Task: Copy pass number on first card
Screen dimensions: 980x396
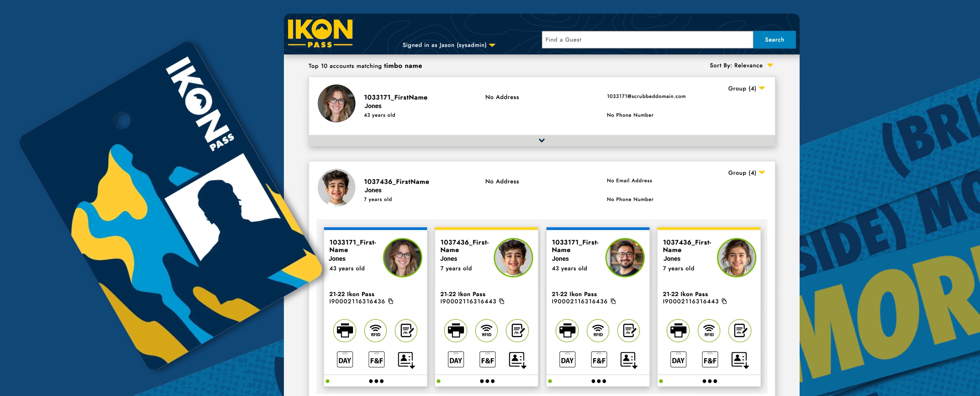Action: click(x=391, y=301)
